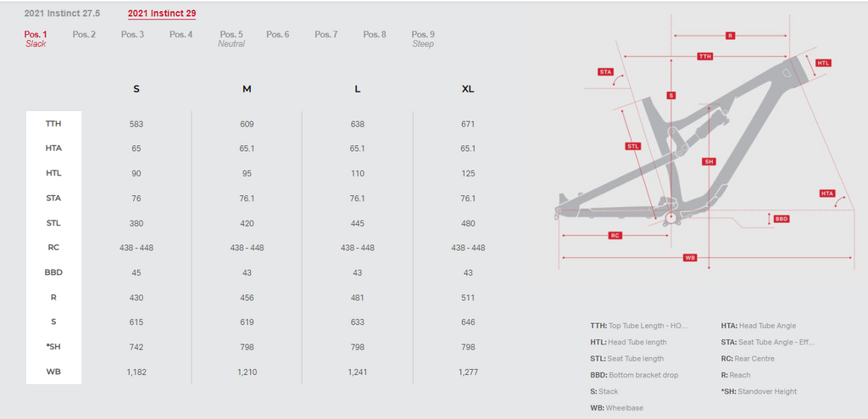Click the TTH label on frame diagram
Screen dimensions: 868x419
click(x=704, y=57)
